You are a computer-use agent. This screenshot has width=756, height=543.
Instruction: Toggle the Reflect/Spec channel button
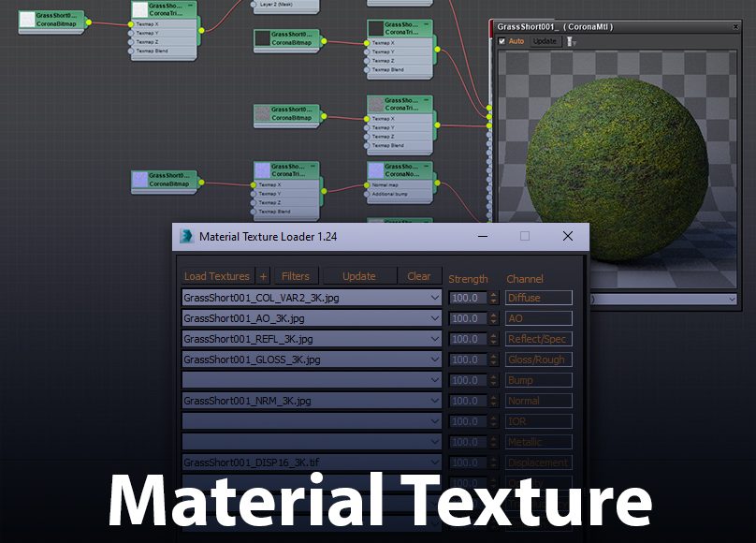(538, 339)
